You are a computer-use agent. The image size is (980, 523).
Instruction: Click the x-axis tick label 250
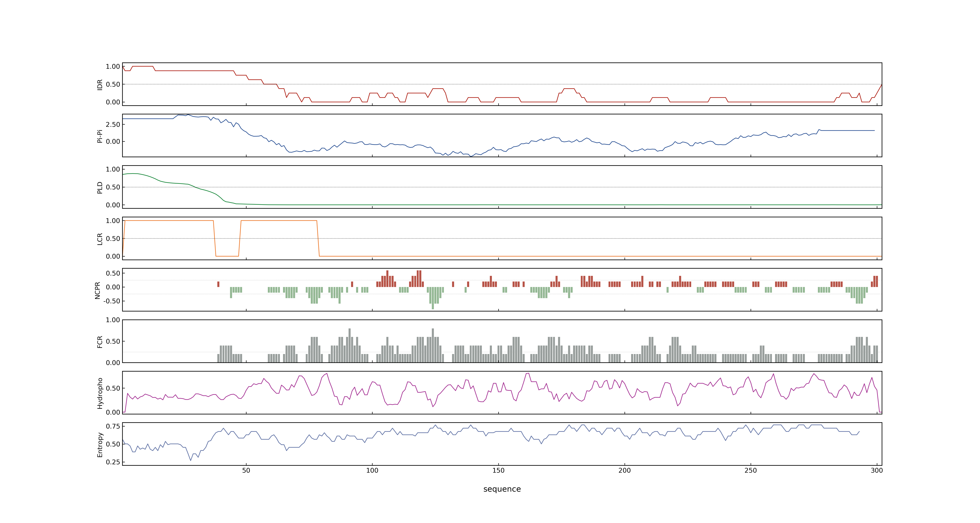pos(751,470)
